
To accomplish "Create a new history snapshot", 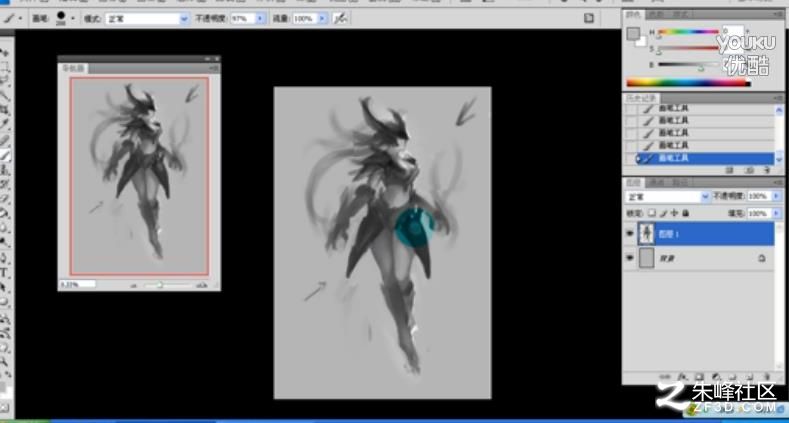I will click(x=749, y=171).
